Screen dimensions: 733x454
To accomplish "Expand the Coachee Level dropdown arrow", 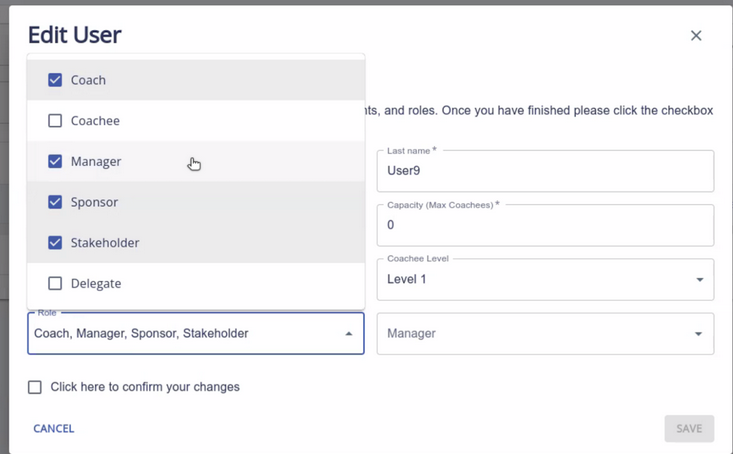I will [699, 280].
